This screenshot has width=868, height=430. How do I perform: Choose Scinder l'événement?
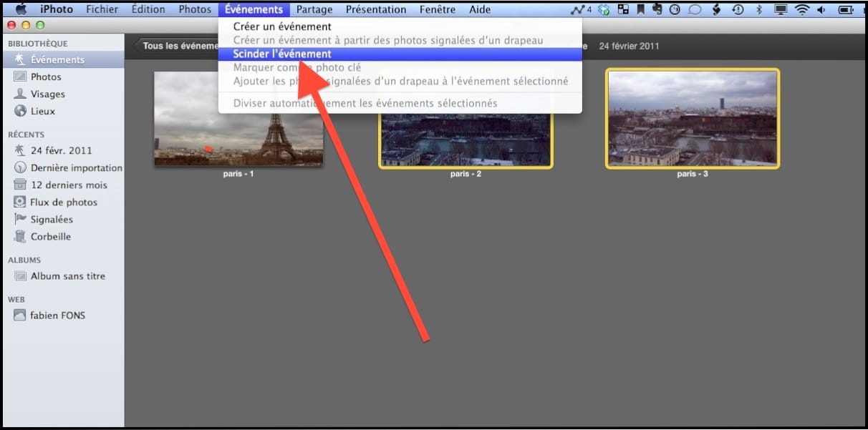(x=400, y=54)
